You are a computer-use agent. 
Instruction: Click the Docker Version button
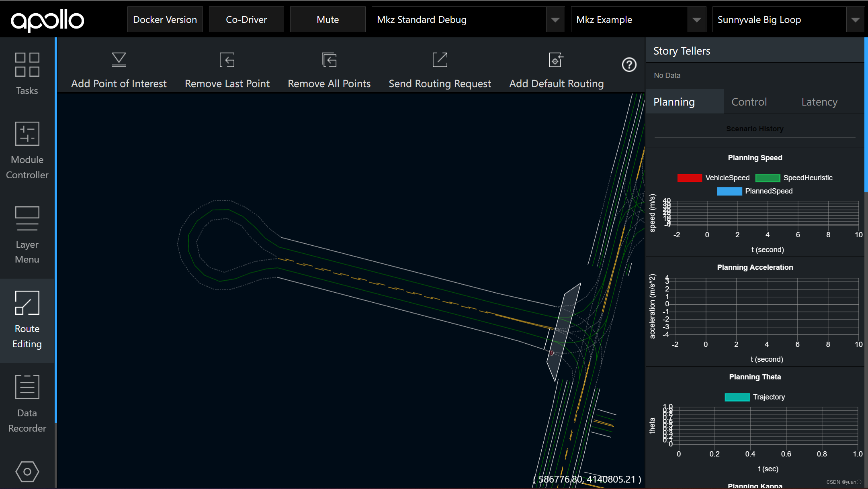click(165, 19)
